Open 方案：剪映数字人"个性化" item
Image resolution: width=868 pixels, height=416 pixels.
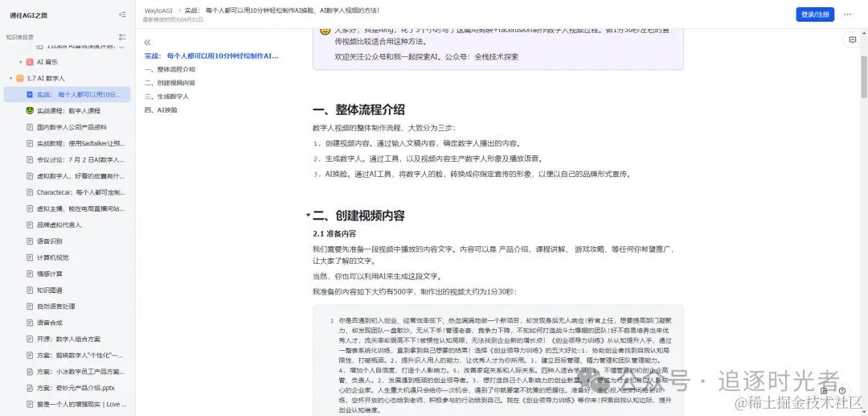81,355
